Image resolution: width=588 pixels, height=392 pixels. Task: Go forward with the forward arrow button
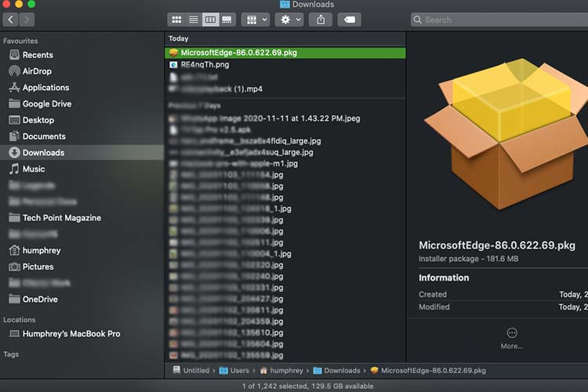pyautogui.click(x=27, y=20)
